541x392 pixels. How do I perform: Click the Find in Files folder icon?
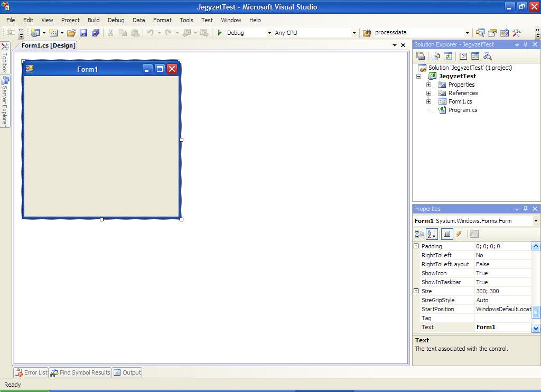click(367, 33)
